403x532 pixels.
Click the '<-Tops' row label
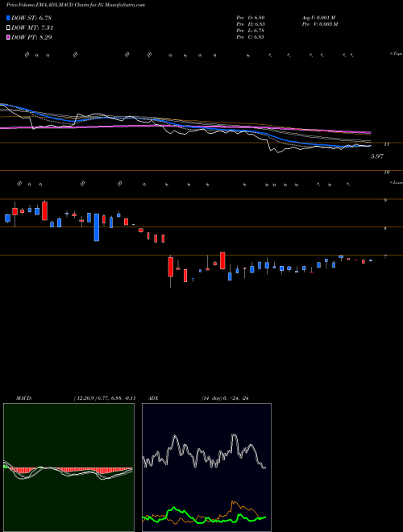pyautogui.click(x=396, y=54)
